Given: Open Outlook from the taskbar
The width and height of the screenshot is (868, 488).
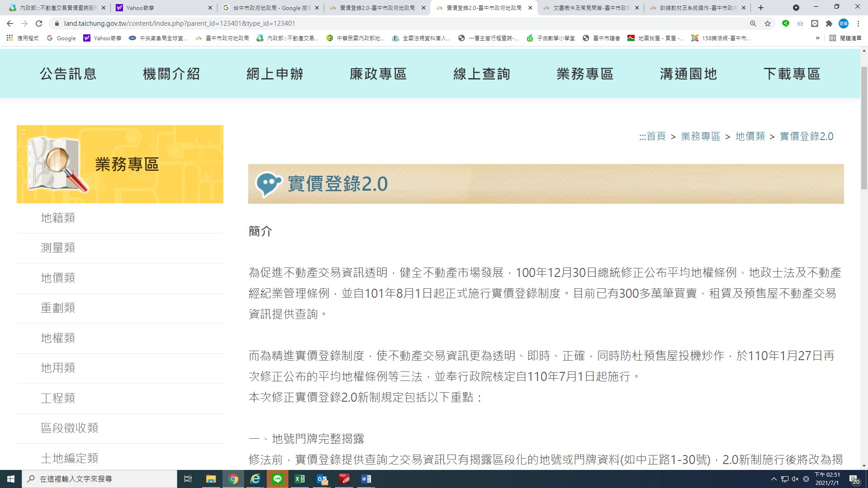Looking at the screenshot, I should [322, 479].
